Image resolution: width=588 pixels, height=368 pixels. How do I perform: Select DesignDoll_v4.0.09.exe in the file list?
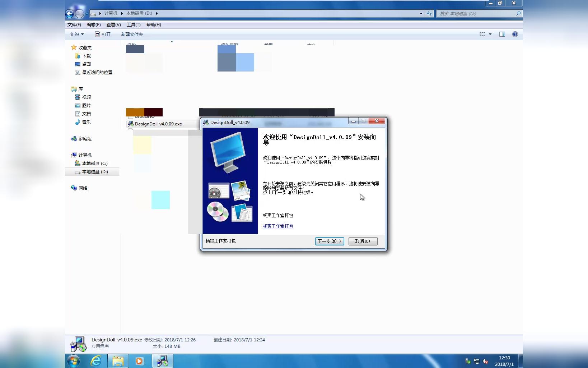pos(158,124)
